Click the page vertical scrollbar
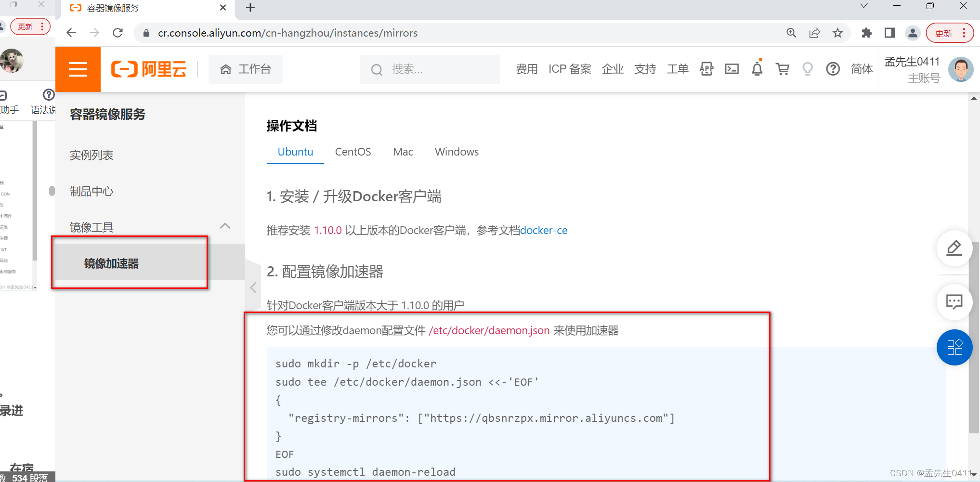 pyautogui.click(x=974, y=337)
